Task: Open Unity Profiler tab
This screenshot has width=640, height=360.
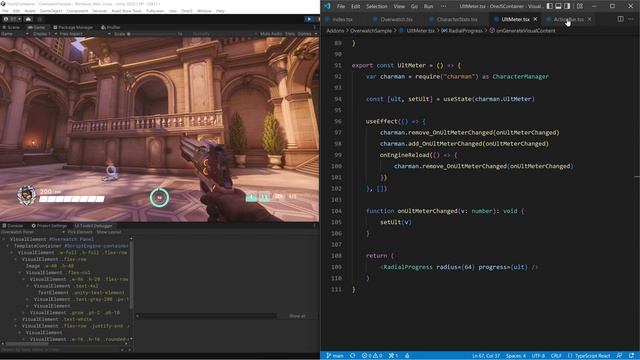Action: [x=111, y=27]
